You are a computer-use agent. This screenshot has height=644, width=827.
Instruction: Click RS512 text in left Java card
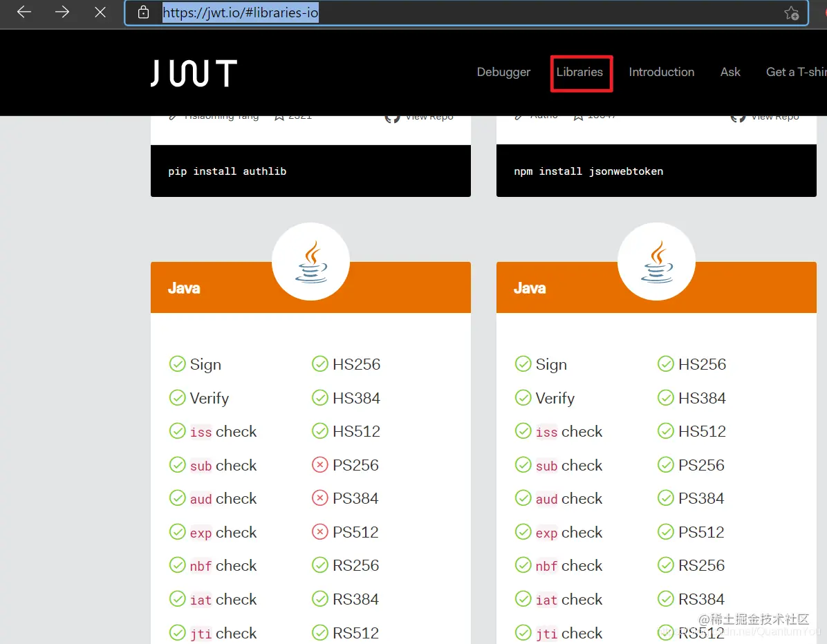click(356, 632)
